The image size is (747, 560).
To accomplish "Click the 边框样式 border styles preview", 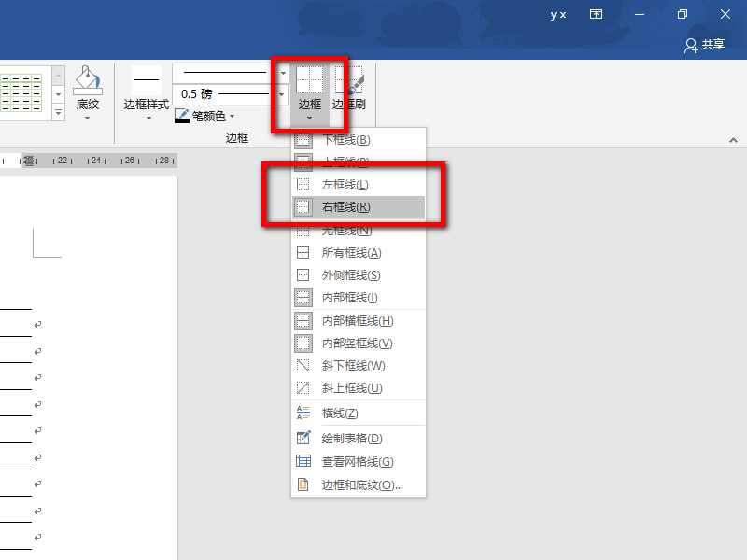I will click(x=147, y=79).
